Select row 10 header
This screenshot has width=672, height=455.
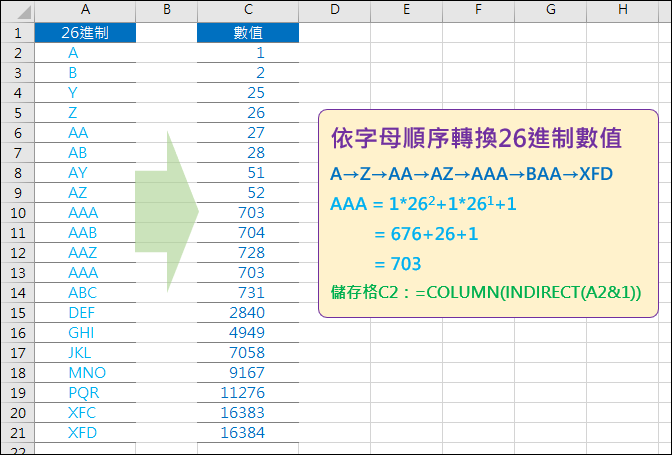coord(18,213)
